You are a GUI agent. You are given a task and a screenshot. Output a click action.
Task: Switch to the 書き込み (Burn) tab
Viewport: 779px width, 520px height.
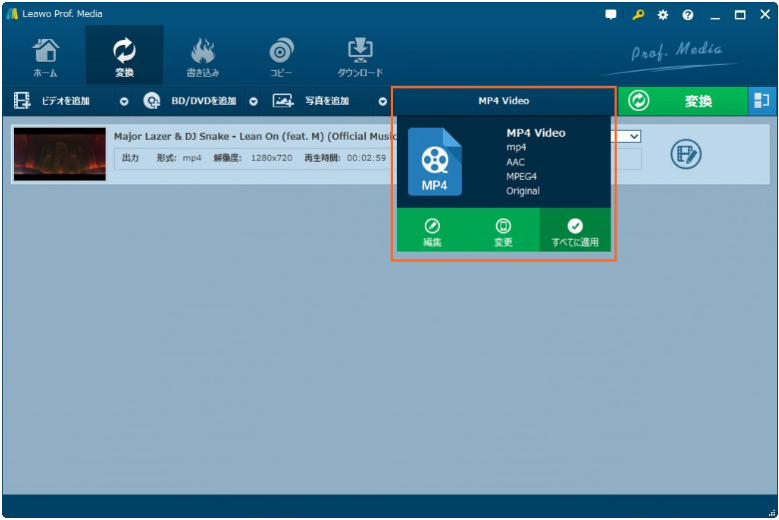202,57
